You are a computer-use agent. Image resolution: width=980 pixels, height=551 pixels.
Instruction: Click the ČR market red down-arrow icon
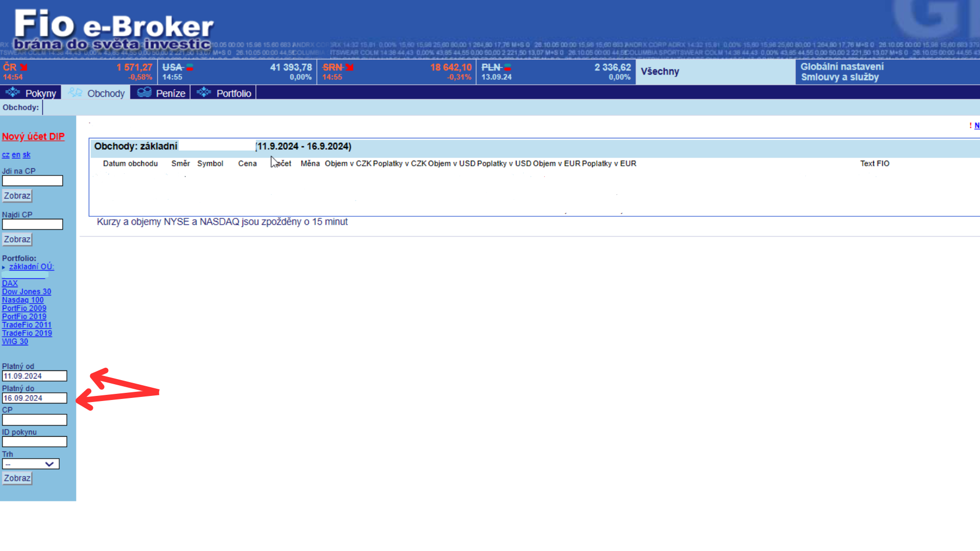(x=24, y=67)
